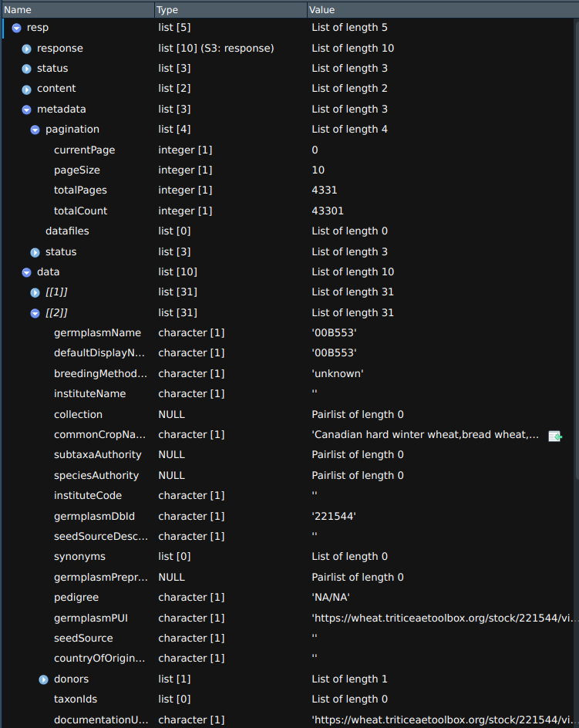Image resolution: width=579 pixels, height=728 pixels.
Task: Collapse the metadata node
Action: 26,110
